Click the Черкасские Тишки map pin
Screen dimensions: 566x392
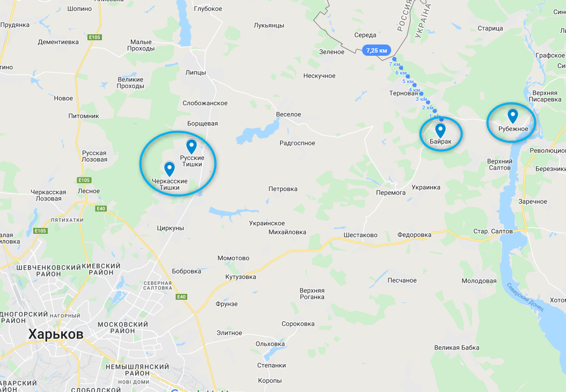point(170,169)
